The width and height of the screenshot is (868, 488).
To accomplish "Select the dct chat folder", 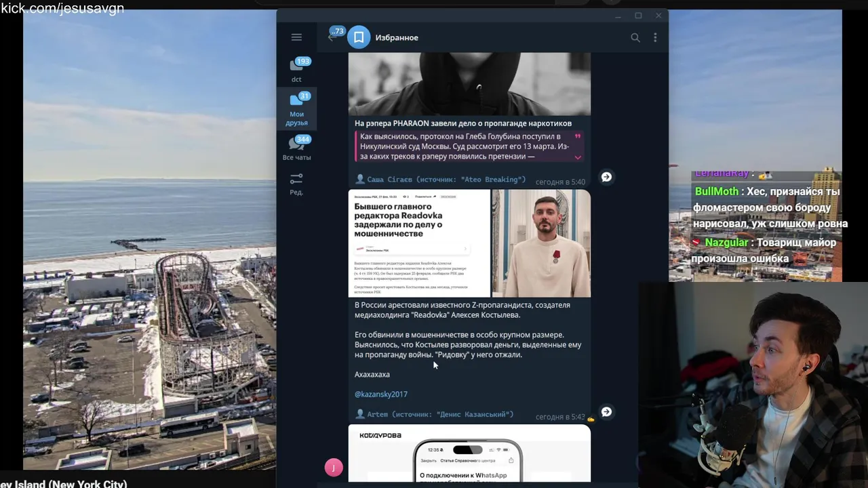I will coord(296,70).
